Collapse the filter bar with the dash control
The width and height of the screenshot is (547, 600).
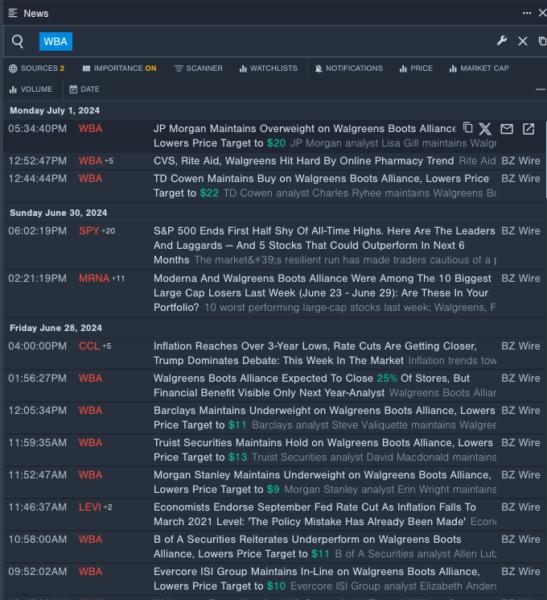540,90
